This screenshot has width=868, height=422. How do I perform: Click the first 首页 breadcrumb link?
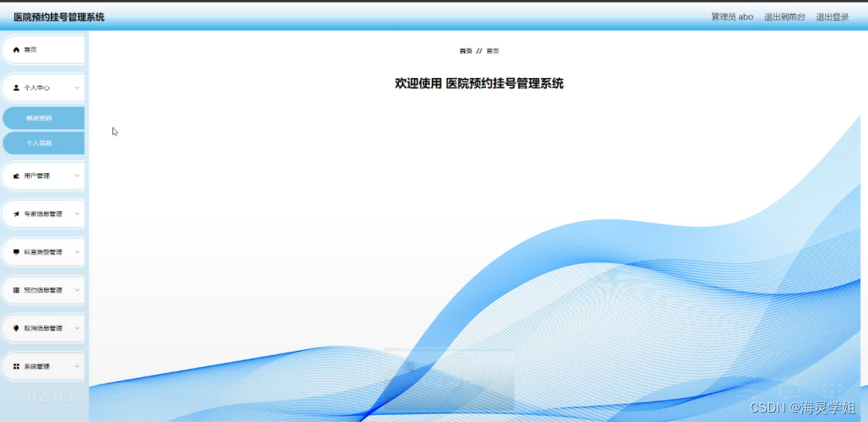tap(465, 51)
